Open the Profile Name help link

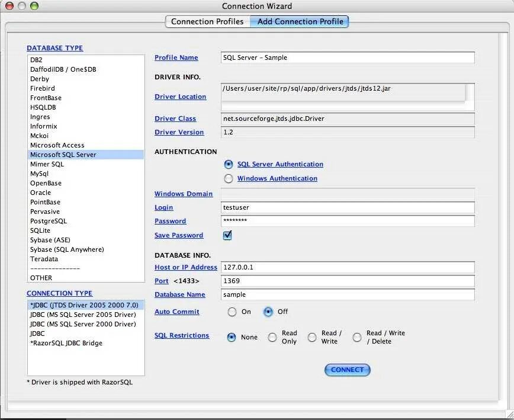(176, 57)
